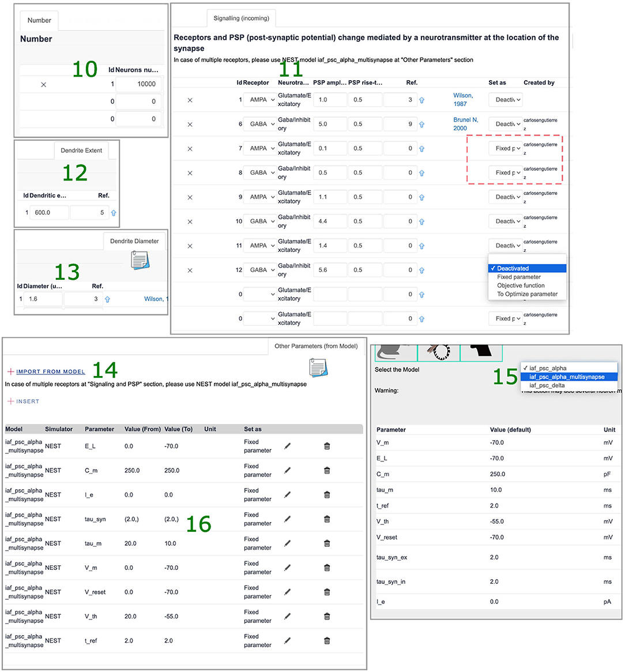625x672 pixels.
Task: Edit the tau_syn parameter row
Action: click(288, 519)
